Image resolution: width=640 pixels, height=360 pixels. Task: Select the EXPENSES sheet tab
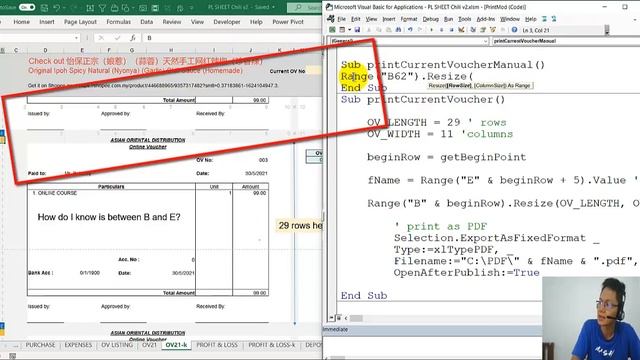78,345
